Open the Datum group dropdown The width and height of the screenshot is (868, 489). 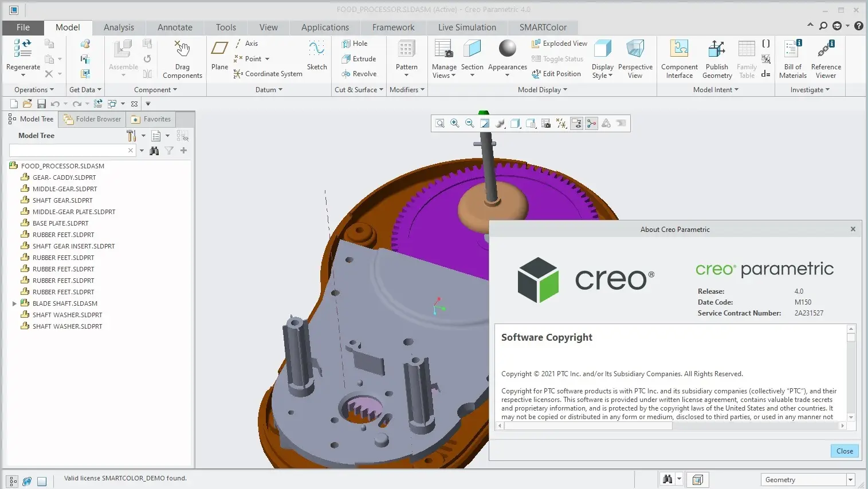pos(269,90)
